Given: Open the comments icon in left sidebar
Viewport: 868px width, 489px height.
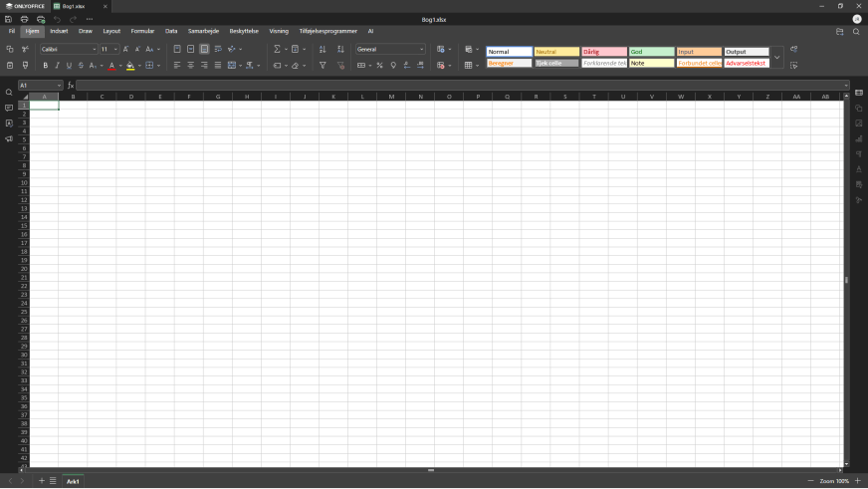Looking at the screenshot, I should click(9, 108).
